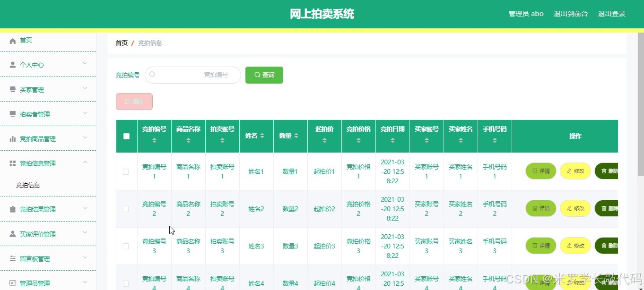Click the 首页 home icon in sidebar
The width and height of the screenshot is (644, 290).
pos(13,40)
